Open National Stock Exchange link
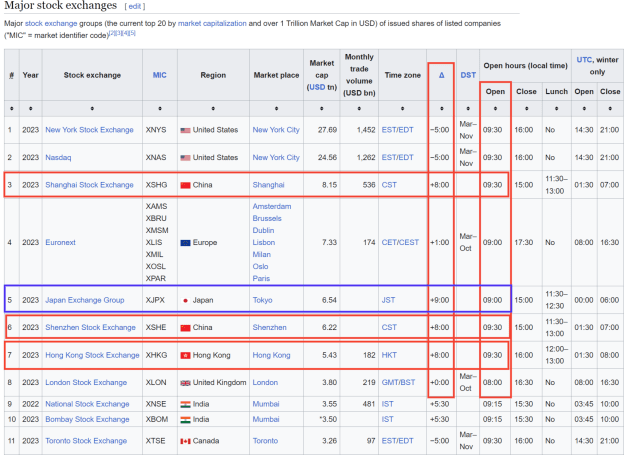Image resolution: width=625 pixels, height=455 pixels. (x=87, y=404)
